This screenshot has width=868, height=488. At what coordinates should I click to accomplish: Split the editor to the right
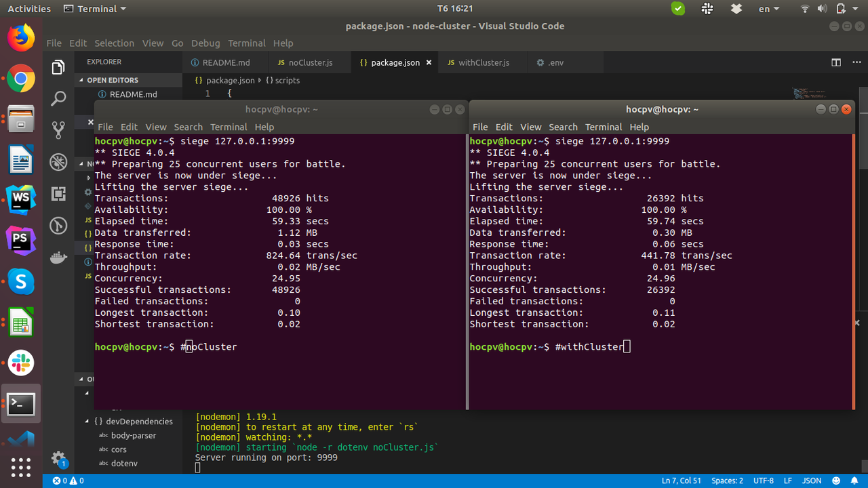(x=836, y=62)
